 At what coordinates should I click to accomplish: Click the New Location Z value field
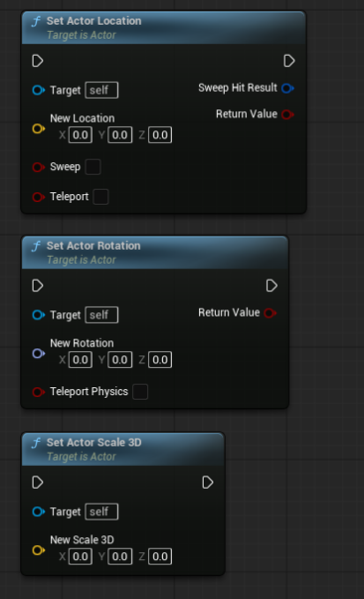click(160, 135)
